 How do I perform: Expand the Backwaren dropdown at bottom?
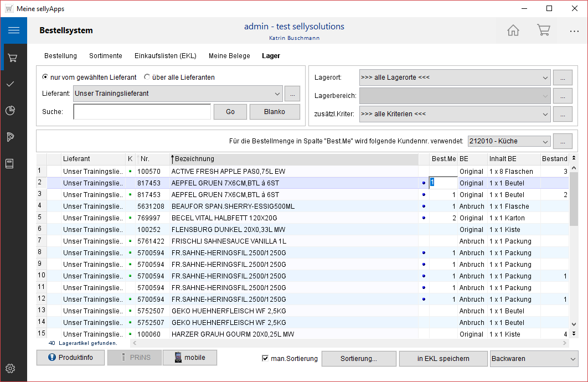click(x=572, y=359)
